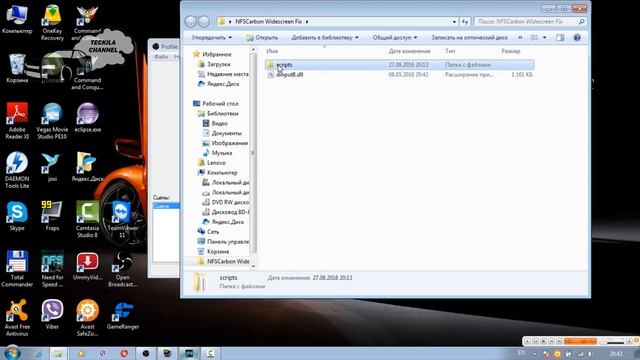Open the Fraps desktop shortcut
The image size is (640, 360).
click(x=52, y=216)
